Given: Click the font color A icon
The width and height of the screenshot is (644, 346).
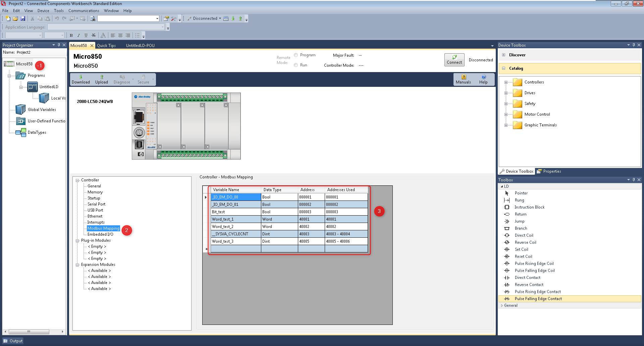Looking at the screenshot, I should coord(103,35).
